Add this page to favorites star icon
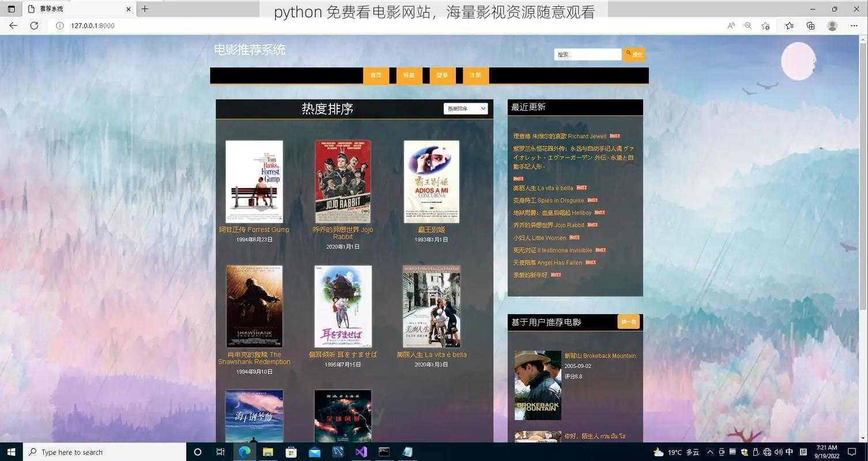The height and width of the screenshot is (461, 868). [x=765, y=25]
